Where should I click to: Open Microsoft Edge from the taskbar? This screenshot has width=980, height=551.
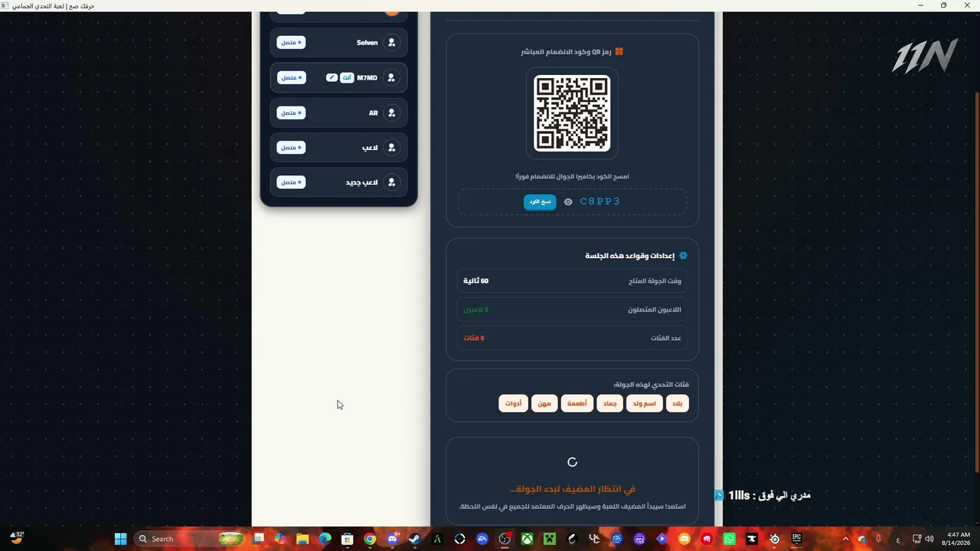[325, 539]
